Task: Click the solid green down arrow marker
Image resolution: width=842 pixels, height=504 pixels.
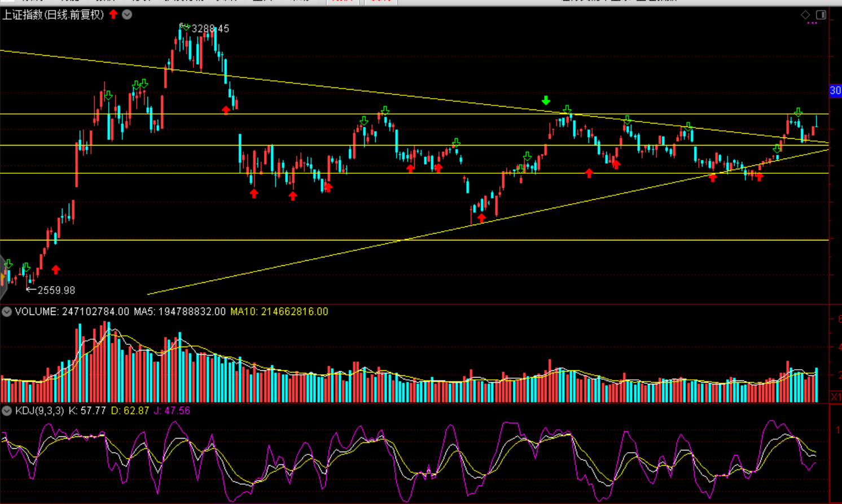Action: tap(546, 100)
